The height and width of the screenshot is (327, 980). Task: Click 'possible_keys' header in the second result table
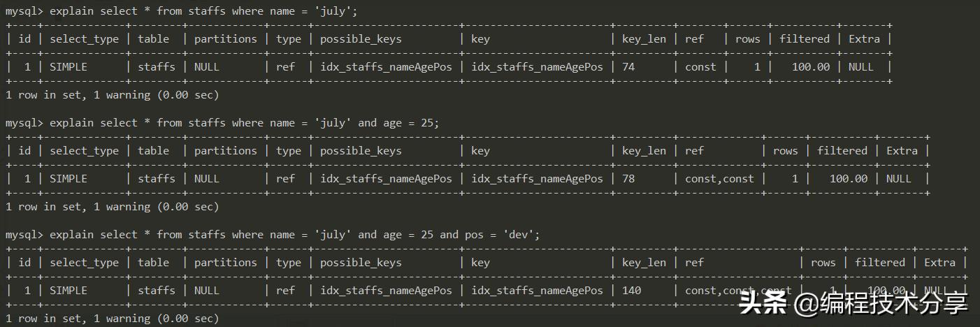point(361,151)
